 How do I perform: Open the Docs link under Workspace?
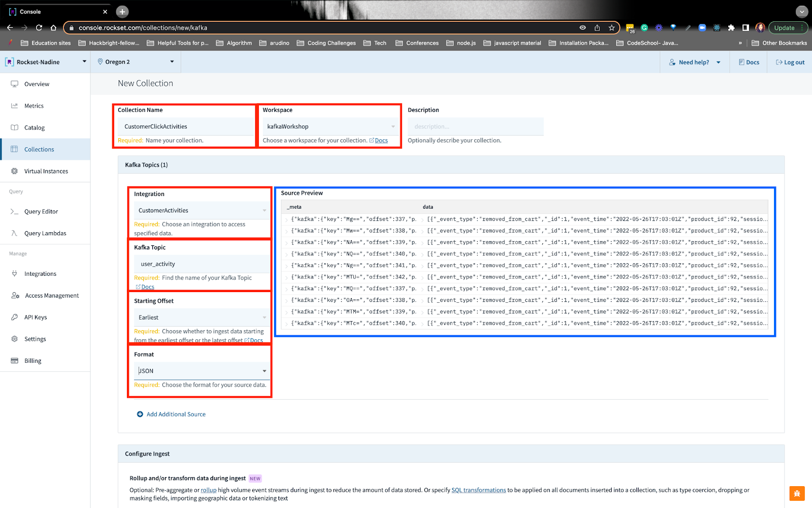coord(381,141)
